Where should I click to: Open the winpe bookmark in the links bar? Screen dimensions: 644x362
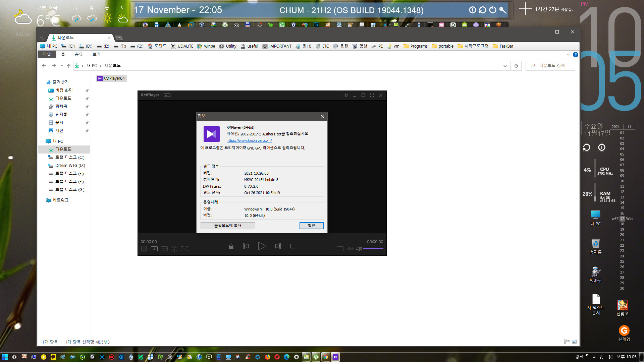(206, 46)
